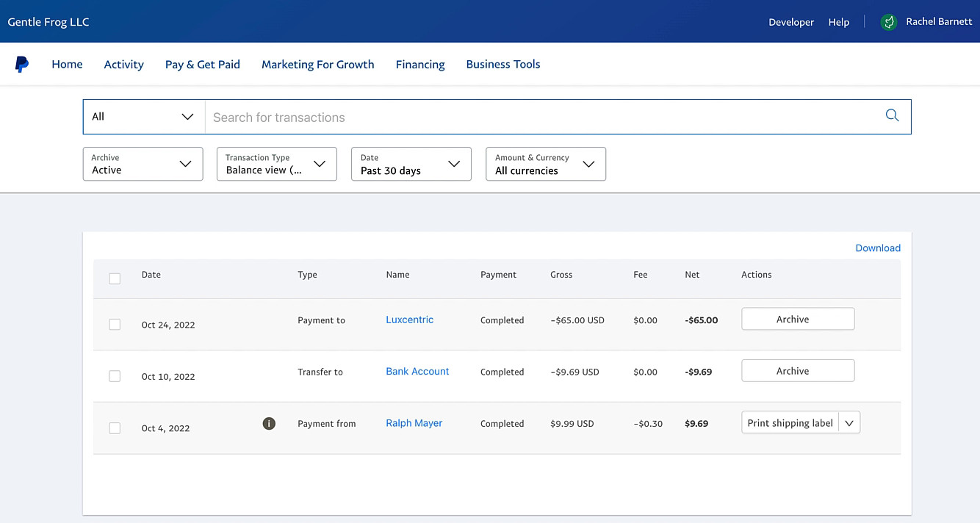Click the Net column header
The image size is (980, 523).
(692, 275)
